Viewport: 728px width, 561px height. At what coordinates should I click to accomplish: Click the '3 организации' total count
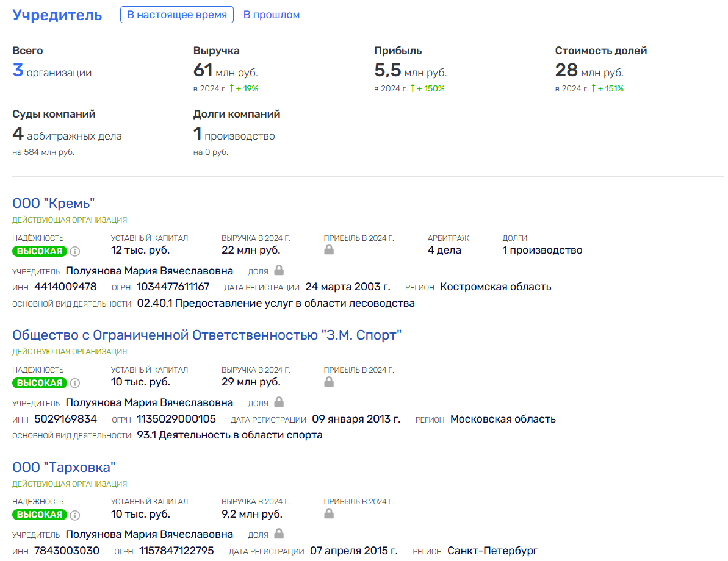pyautogui.click(x=52, y=71)
